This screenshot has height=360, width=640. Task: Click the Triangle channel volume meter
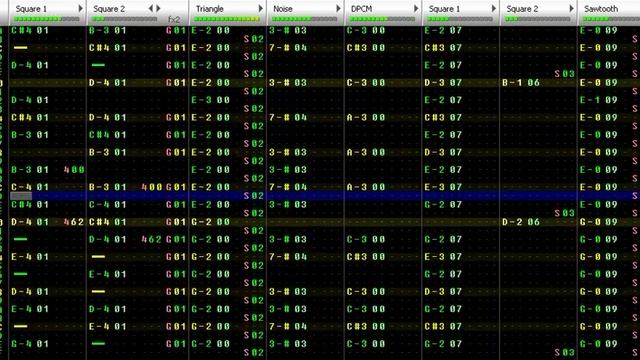tap(227, 19)
